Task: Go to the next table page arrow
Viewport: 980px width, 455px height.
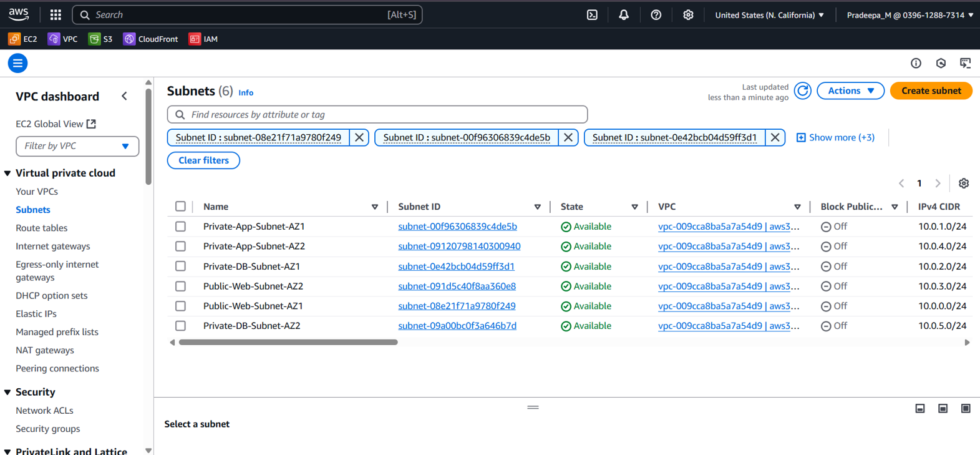Action: (x=938, y=183)
